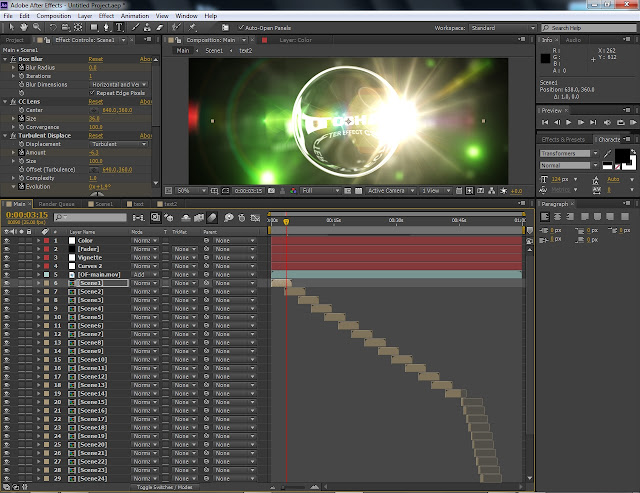Open the Workspace Standard dropdown
Image resolution: width=640 pixels, height=493 pixels.
503,28
